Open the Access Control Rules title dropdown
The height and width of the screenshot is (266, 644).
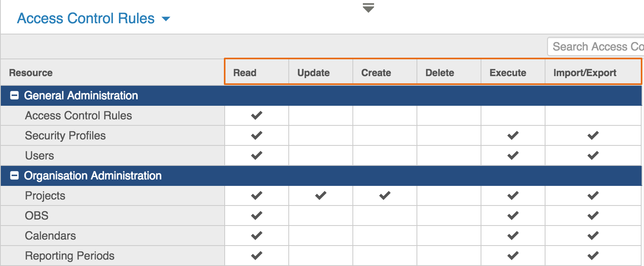tap(166, 19)
